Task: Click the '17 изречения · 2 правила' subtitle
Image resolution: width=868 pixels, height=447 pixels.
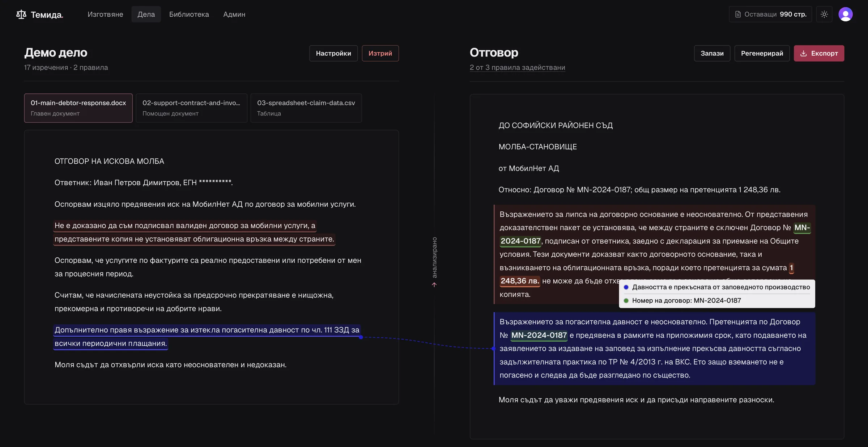Action: [x=66, y=68]
